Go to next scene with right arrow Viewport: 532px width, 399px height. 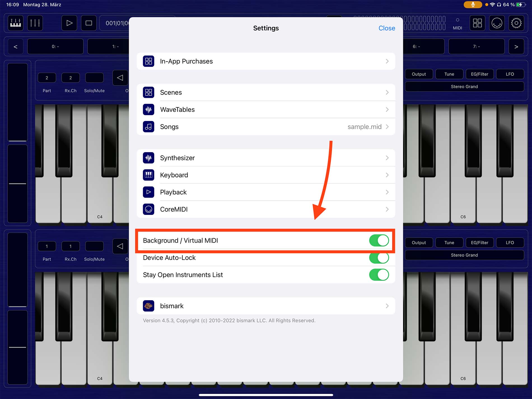point(516,47)
